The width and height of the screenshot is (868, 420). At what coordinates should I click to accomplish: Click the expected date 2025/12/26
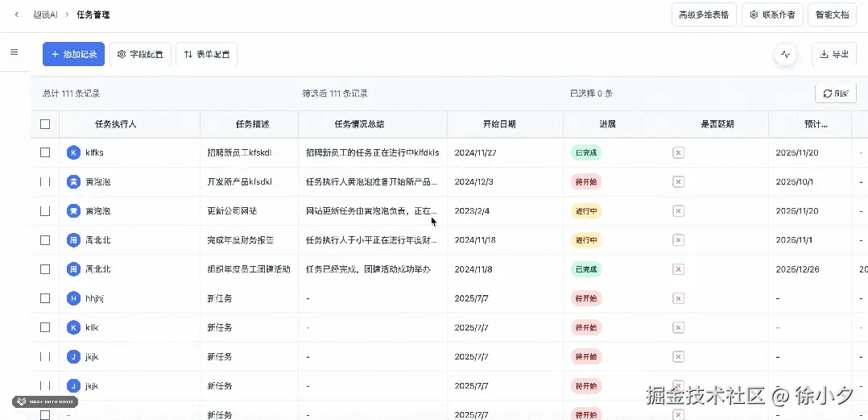pos(797,269)
